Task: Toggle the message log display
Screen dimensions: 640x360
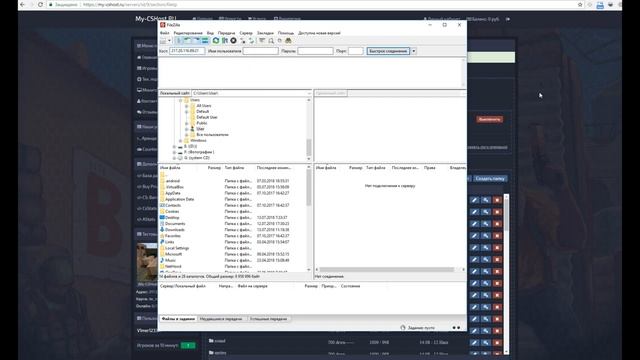Action: (x=179, y=41)
